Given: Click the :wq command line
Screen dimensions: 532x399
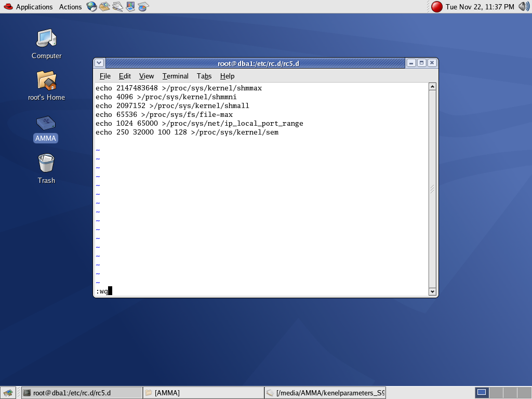Looking at the screenshot, I should point(104,291).
